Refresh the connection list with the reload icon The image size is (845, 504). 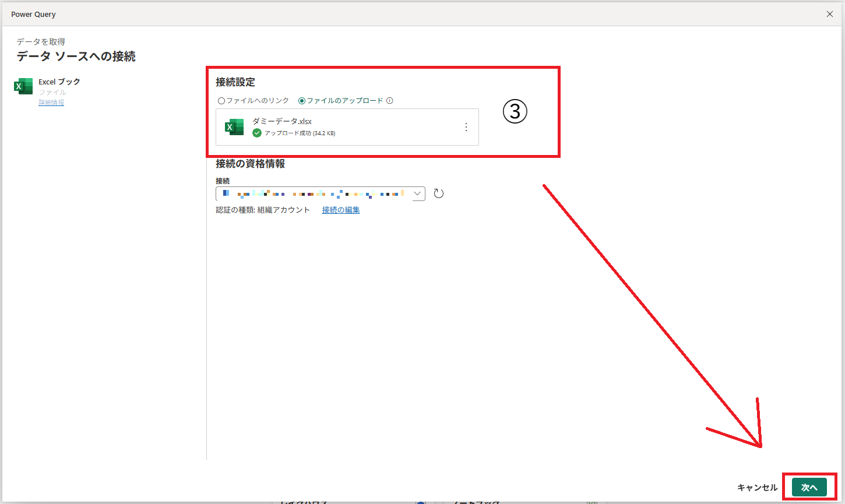coord(439,194)
